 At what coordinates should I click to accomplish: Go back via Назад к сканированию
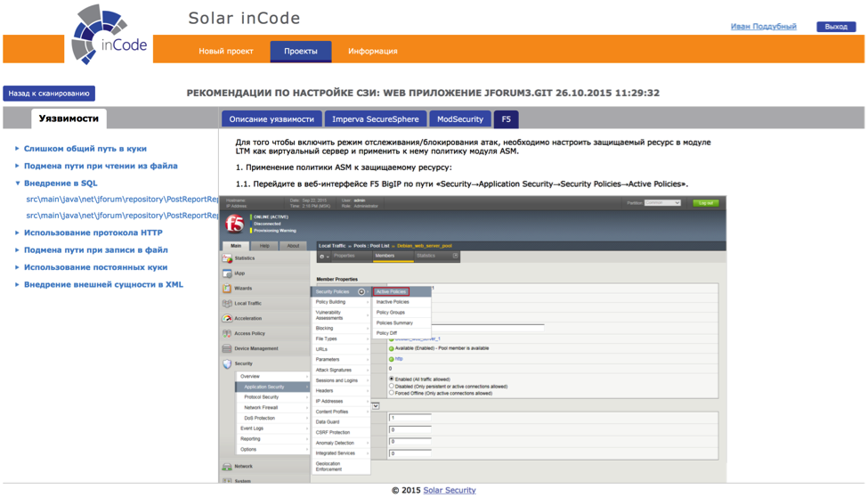point(49,93)
